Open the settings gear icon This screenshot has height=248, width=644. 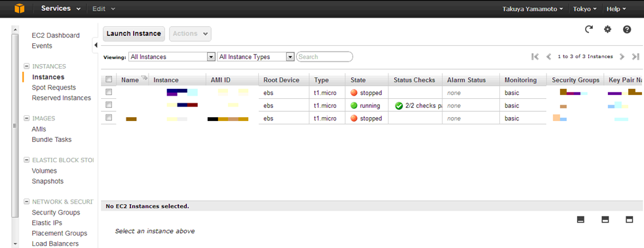click(x=607, y=29)
